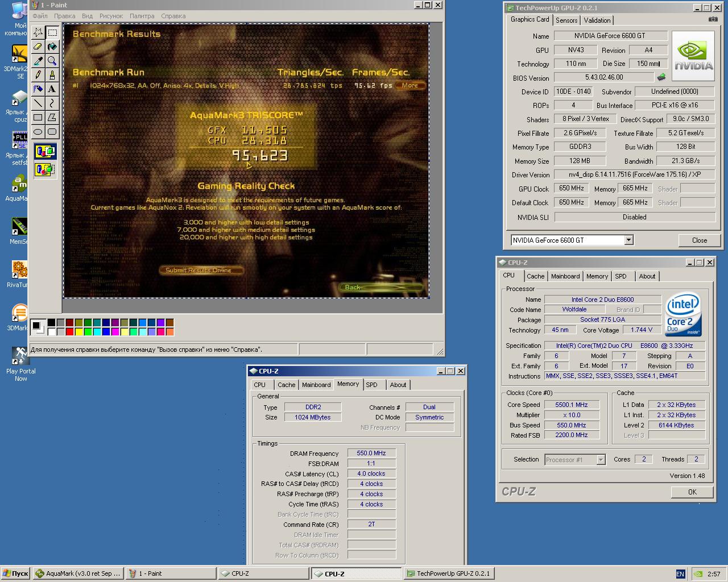Select the Ellipse tool in Paint
This screenshot has height=582, width=728.
point(38,132)
